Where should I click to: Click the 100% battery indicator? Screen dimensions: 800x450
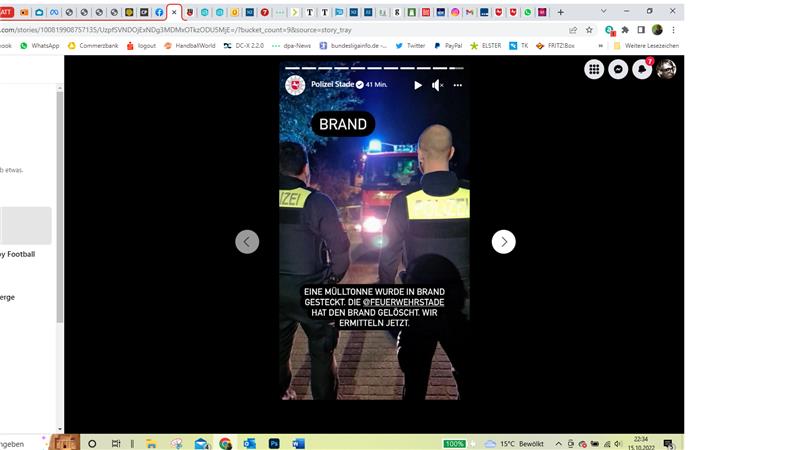tap(454, 444)
